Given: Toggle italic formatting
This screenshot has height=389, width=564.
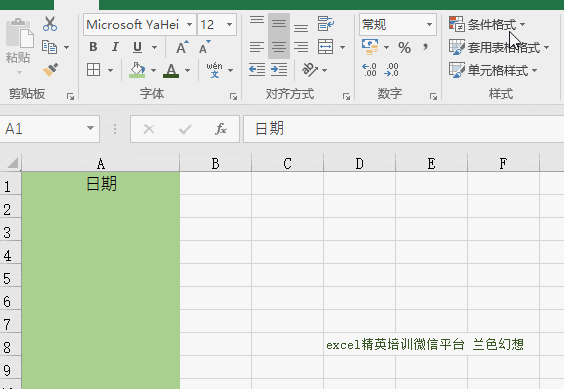Looking at the screenshot, I should tap(115, 47).
